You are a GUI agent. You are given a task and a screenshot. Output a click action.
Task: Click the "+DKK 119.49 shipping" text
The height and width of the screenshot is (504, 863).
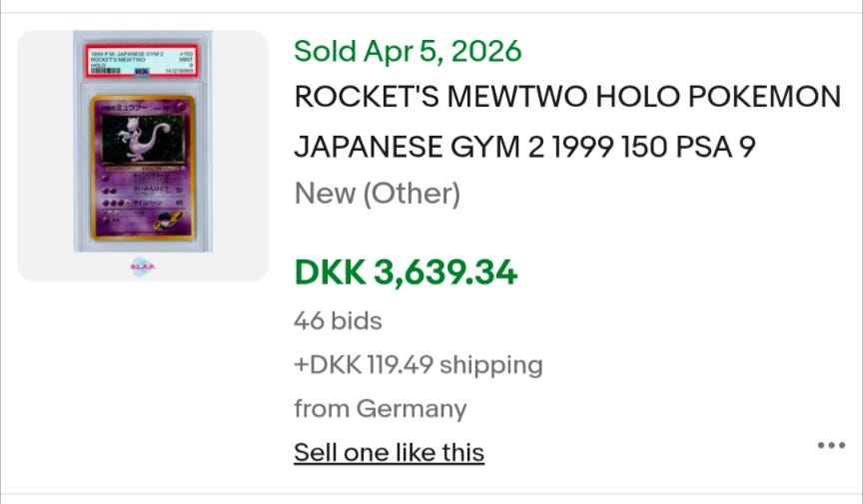coord(418,364)
